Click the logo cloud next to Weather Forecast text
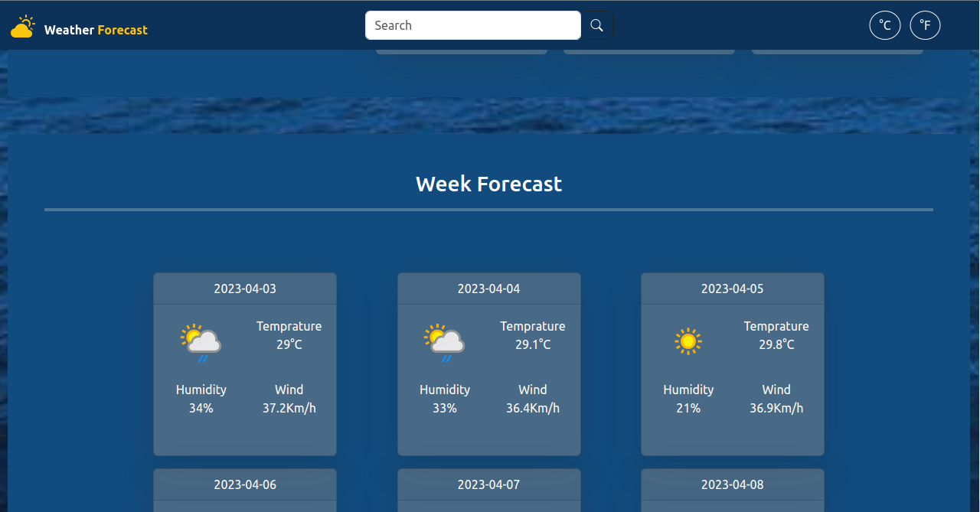This screenshot has width=980, height=512. click(23, 25)
